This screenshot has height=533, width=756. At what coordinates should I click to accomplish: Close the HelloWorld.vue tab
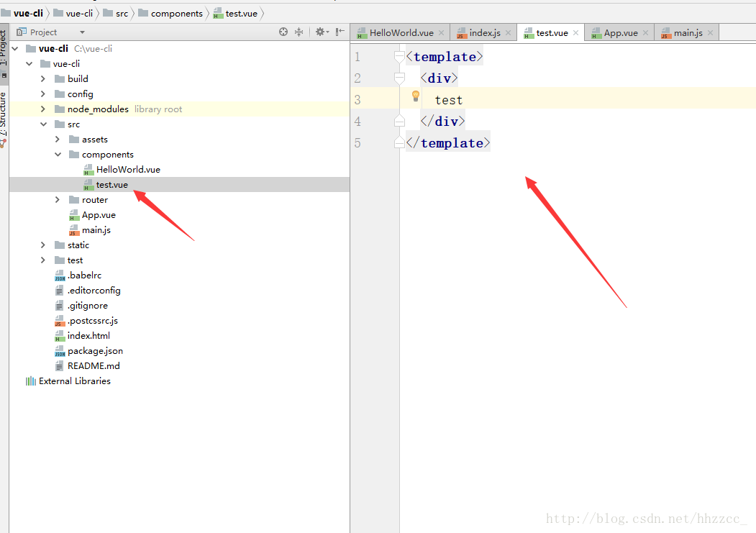441,33
